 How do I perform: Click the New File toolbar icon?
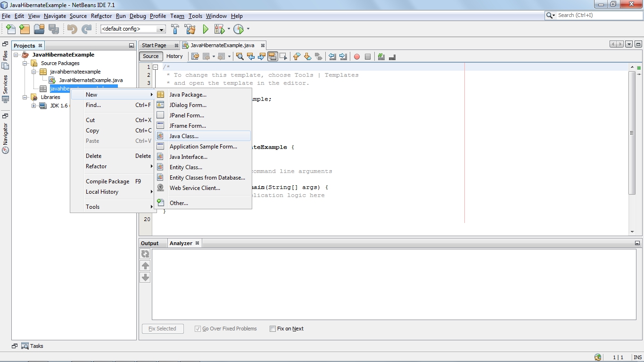[10, 29]
